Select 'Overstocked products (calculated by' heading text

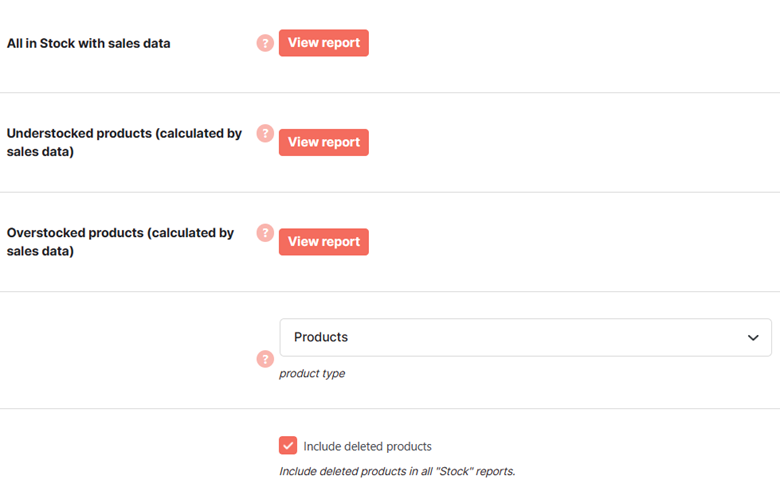(x=120, y=233)
